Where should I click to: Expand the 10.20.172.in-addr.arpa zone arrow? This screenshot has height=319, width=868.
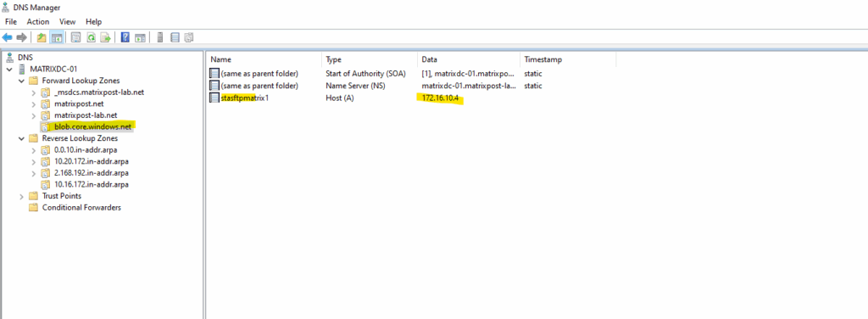33,162
